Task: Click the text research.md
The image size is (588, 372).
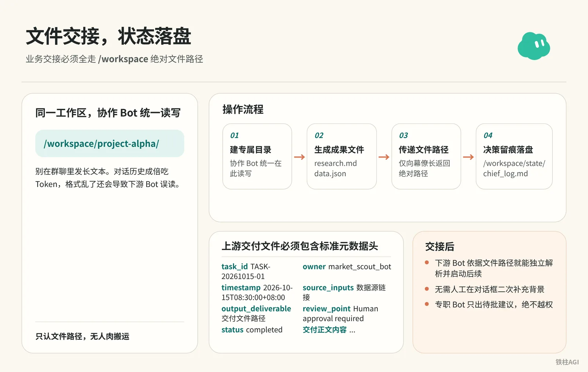Action: [336, 163]
